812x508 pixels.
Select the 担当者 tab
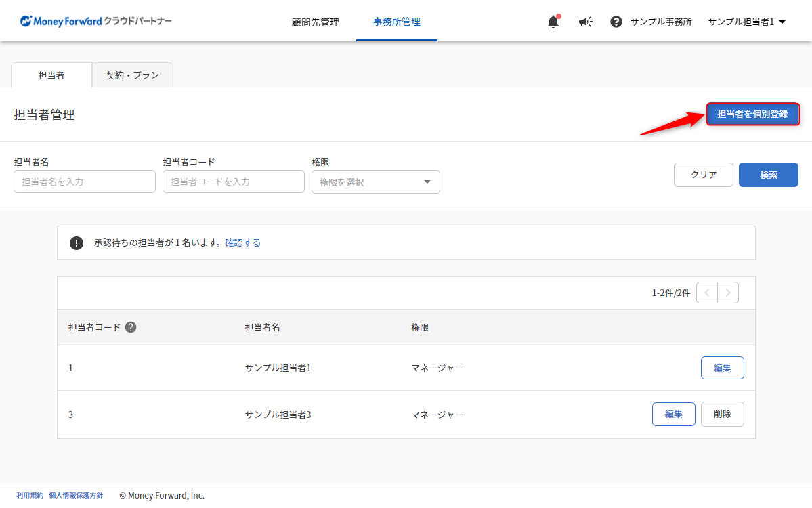[51, 75]
